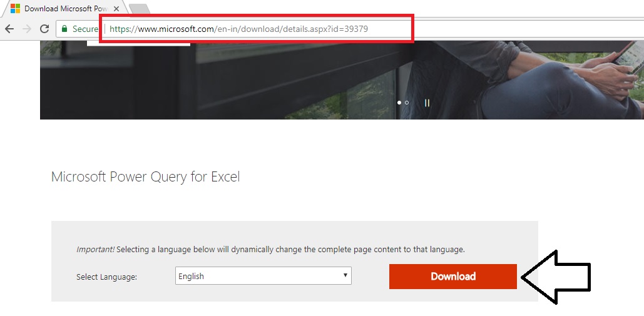Screen dimensions: 644x316
Task: Click the banner image of the man with a tablet
Action: (x=342, y=80)
